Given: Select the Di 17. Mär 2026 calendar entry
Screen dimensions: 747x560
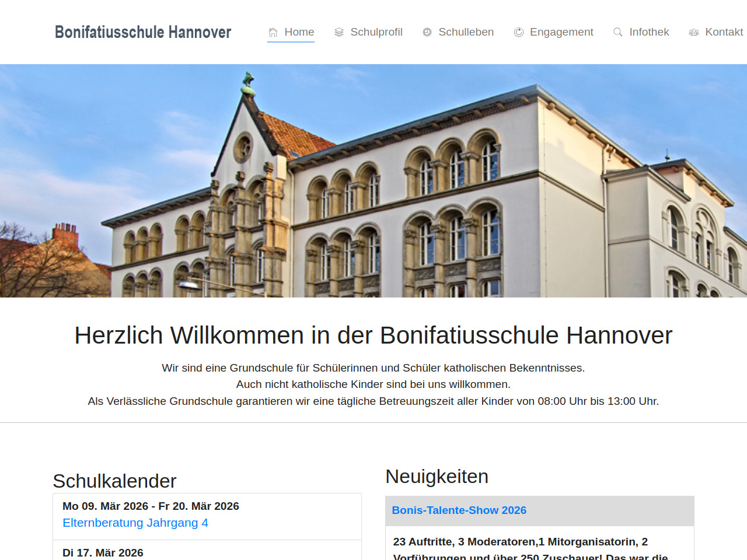Looking at the screenshot, I should (103, 552).
